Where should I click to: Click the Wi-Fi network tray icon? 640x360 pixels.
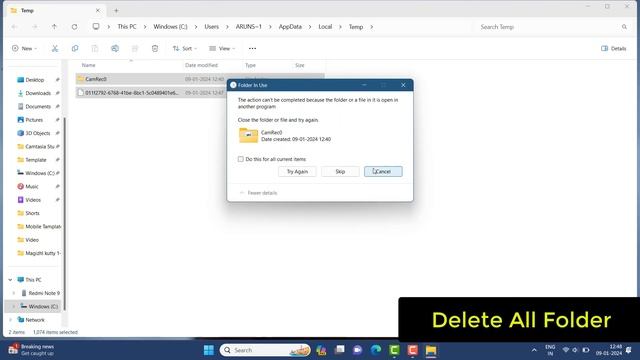566,350
